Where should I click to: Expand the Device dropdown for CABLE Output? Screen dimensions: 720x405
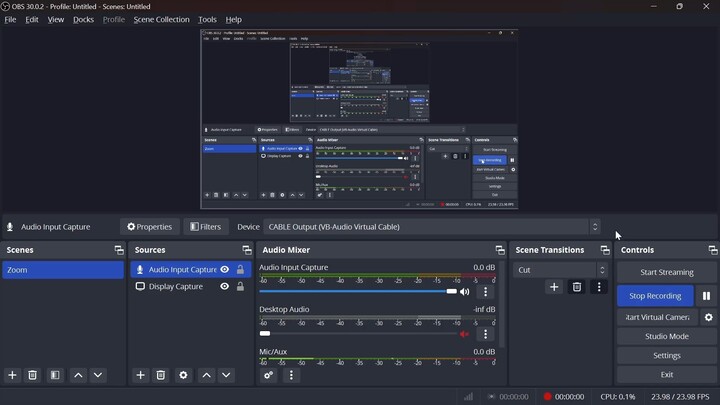[x=595, y=227]
